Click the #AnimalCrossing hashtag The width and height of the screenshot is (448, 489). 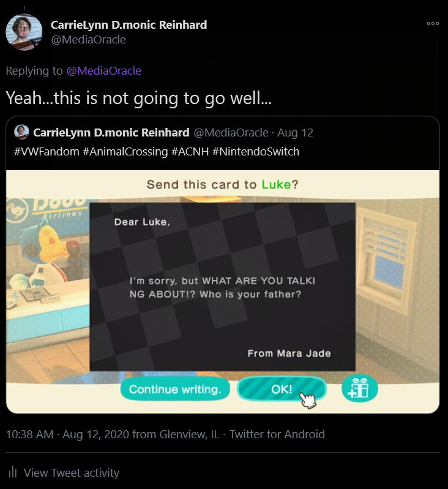(125, 152)
